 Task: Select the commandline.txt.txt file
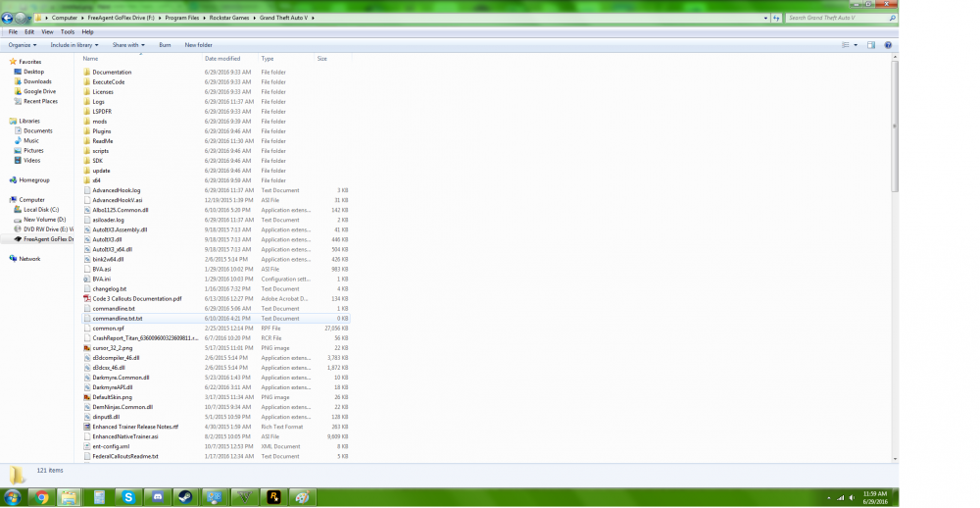[216, 319]
